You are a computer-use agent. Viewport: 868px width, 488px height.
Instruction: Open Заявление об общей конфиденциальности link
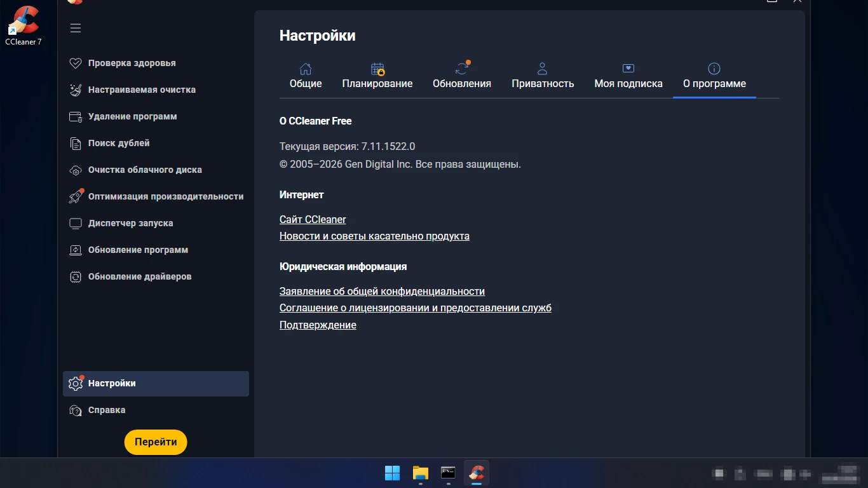click(382, 291)
